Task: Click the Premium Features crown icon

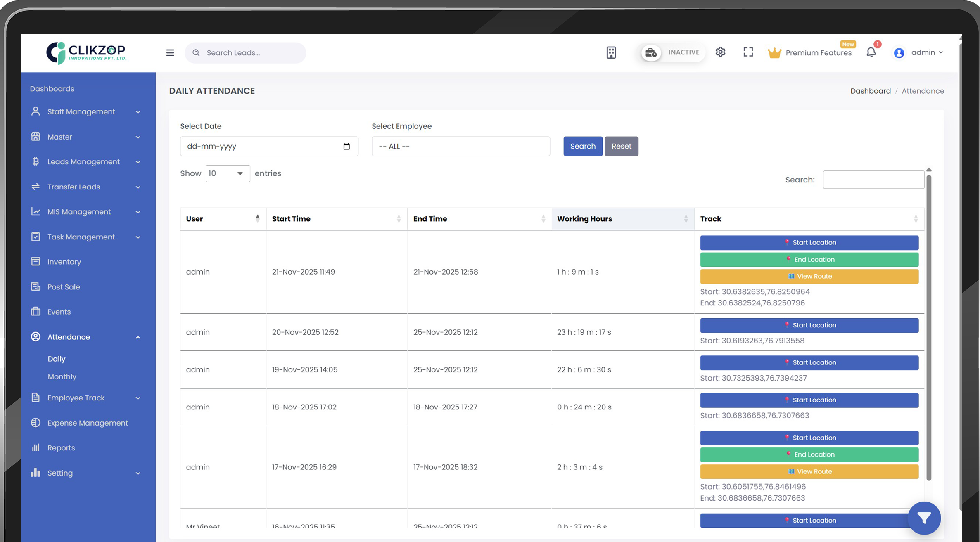Action: click(774, 52)
